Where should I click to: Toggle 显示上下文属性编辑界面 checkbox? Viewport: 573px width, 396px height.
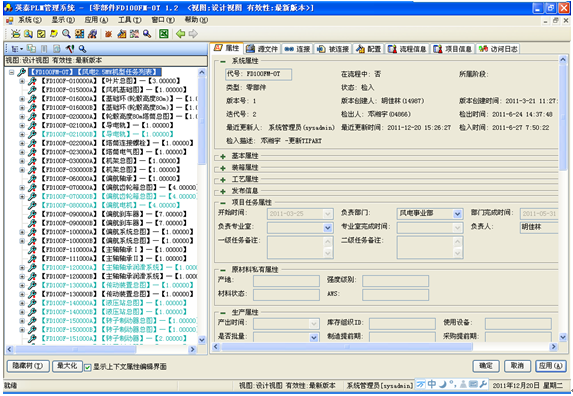point(88,367)
